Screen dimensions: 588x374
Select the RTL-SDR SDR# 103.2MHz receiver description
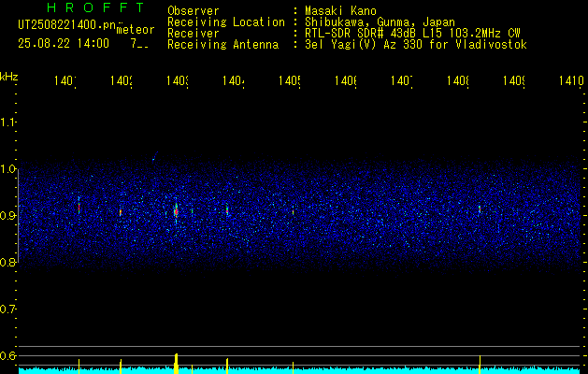click(x=412, y=34)
